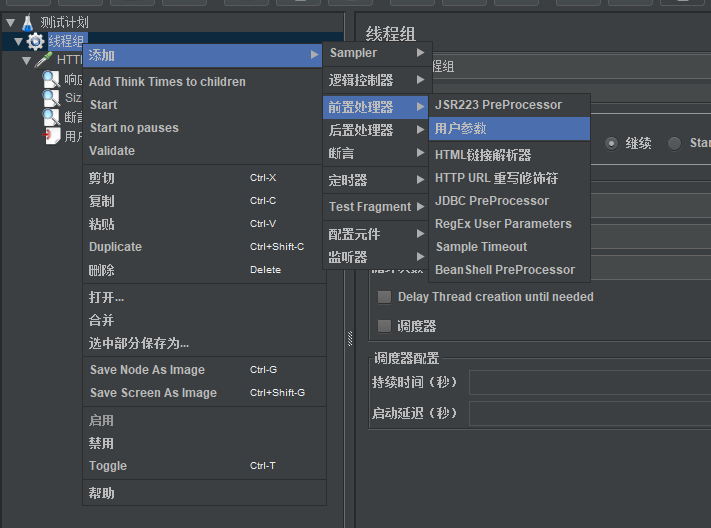711x528 pixels.
Task: Select the 继续 radio button
Action: [x=611, y=143]
